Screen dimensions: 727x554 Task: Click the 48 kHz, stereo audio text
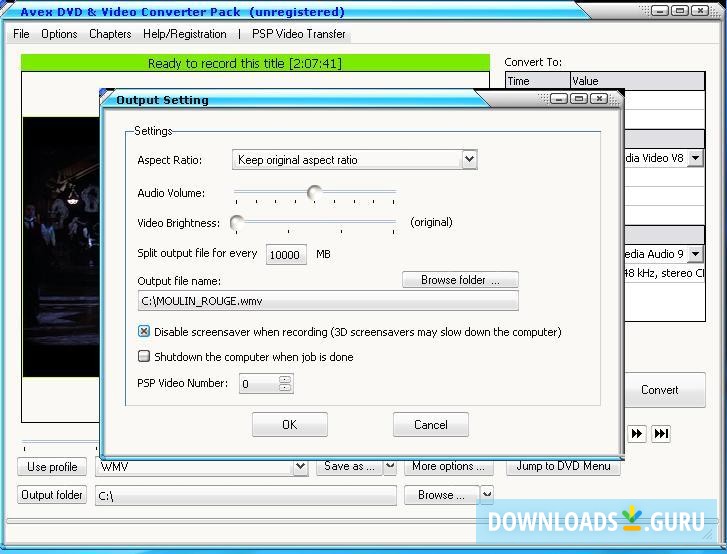tap(664, 273)
